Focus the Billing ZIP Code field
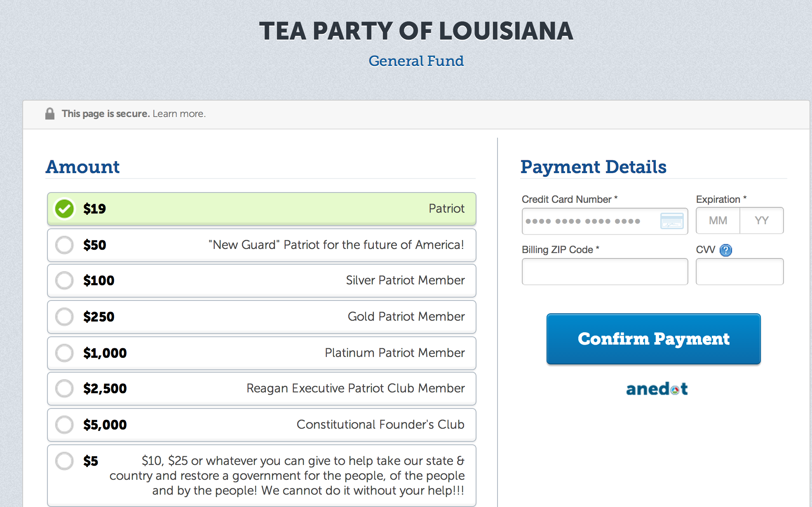 tap(605, 272)
